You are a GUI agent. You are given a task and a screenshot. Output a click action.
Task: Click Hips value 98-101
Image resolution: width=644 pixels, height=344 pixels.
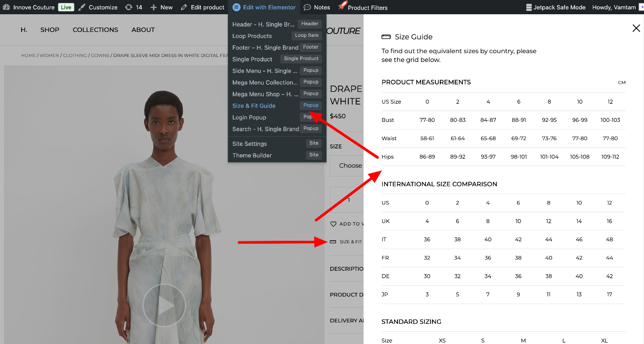click(x=519, y=157)
